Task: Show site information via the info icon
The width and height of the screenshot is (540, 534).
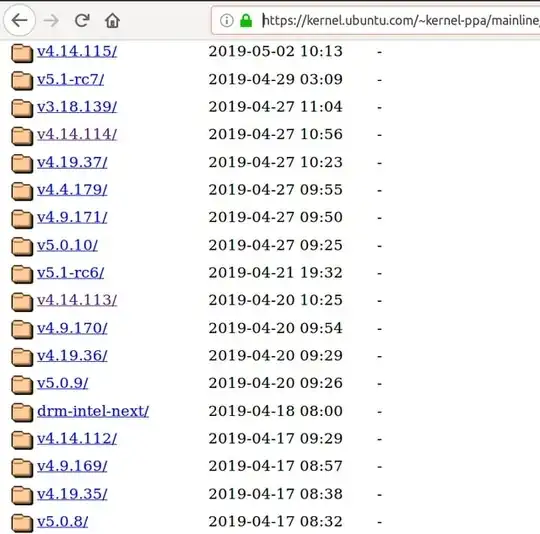Action: [226, 20]
